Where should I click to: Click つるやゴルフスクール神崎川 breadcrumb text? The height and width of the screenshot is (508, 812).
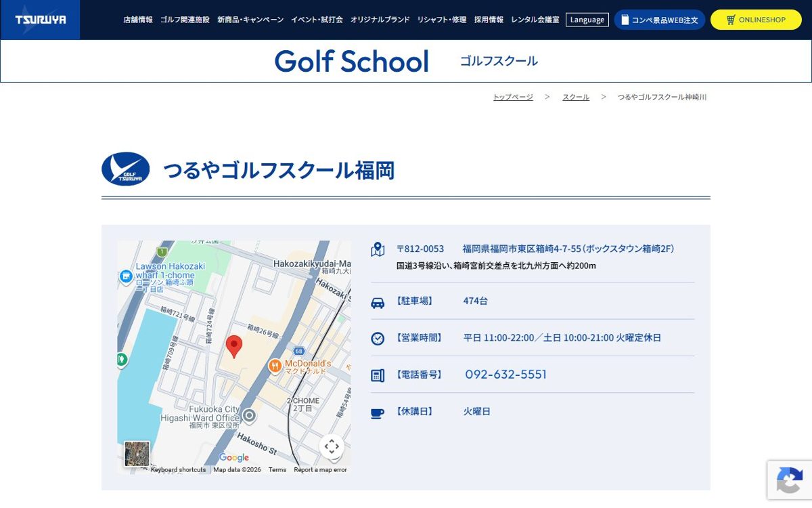tap(662, 97)
